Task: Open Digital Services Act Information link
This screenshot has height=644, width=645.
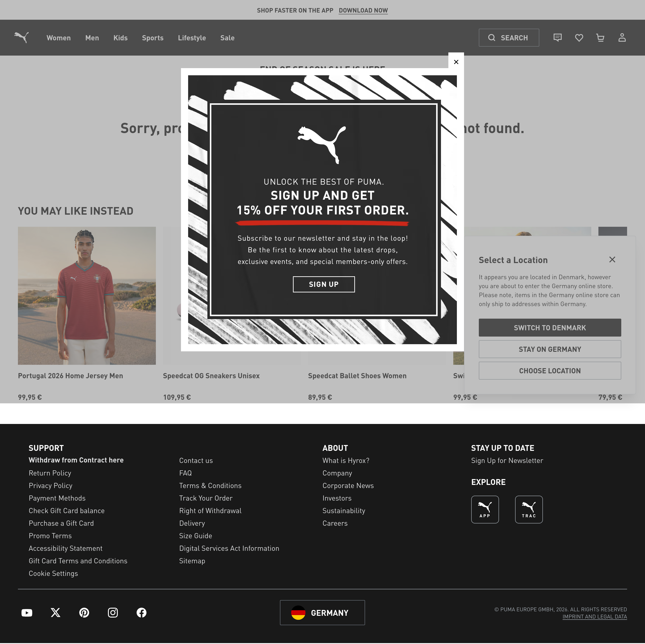Action: 229,548
